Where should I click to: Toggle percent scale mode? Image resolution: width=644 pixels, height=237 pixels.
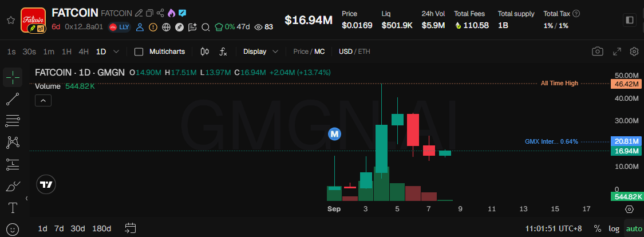pyautogui.click(x=598, y=229)
